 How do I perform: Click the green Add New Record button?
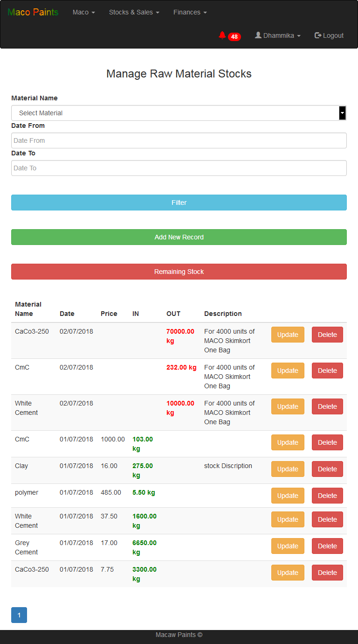179,237
